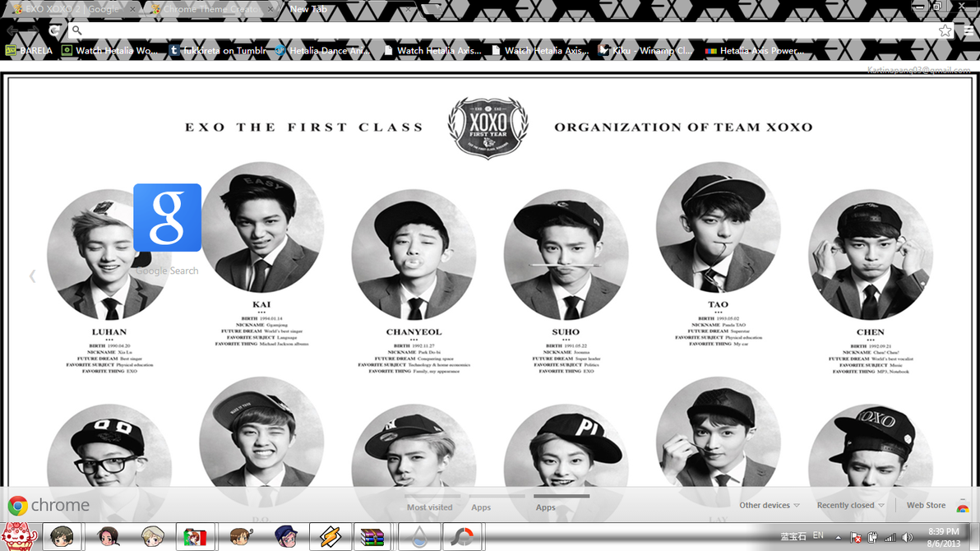Open the Kiku - Winamp Cl... bookmark
The image size is (980, 551).
[x=645, y=51]
